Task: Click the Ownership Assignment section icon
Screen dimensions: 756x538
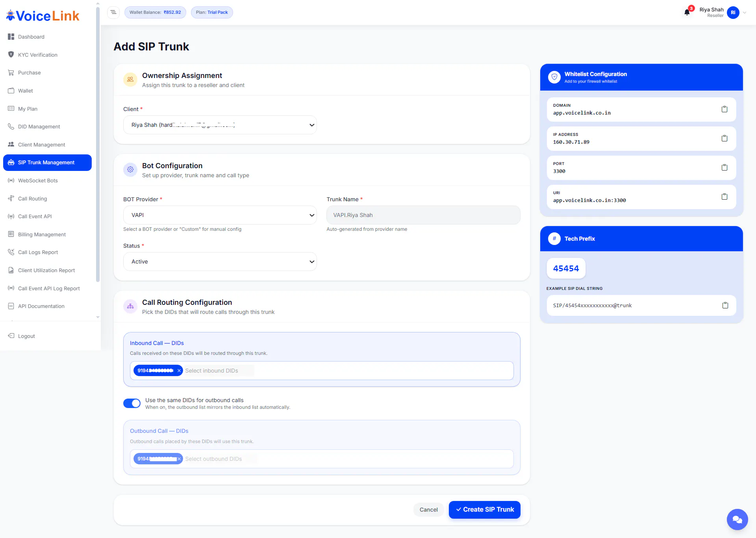Action: coord(130,80)
